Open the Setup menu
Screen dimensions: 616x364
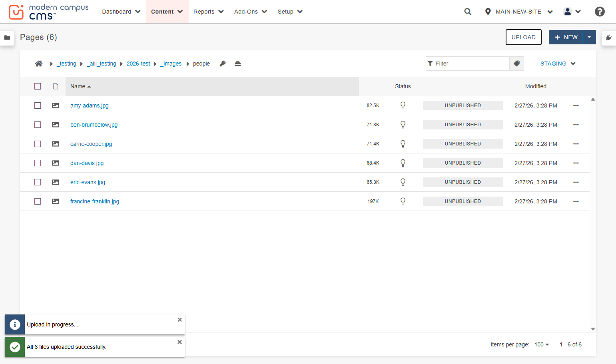pyautogui.click(x=290, y=12)
